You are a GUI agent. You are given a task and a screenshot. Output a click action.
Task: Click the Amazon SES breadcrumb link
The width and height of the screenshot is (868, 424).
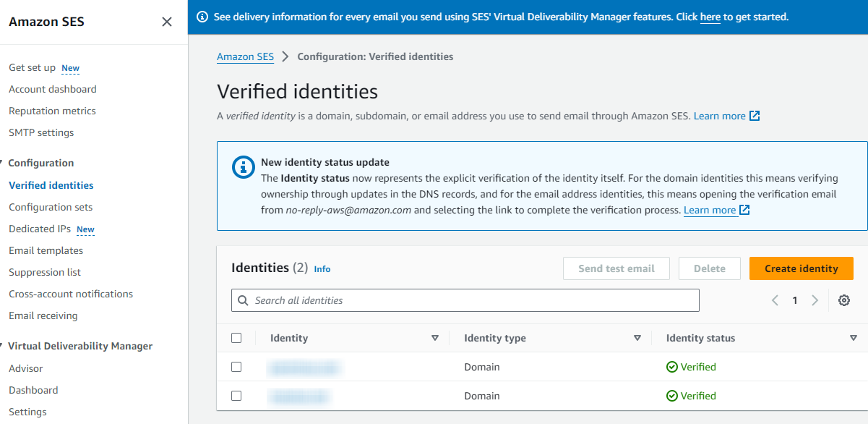[x=245, y=56]
